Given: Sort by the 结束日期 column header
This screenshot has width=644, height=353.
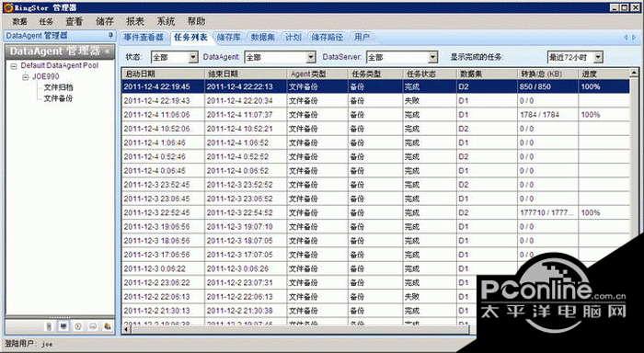Looking at the screenshot, I should pyautogui.click(x=246, y=74).
